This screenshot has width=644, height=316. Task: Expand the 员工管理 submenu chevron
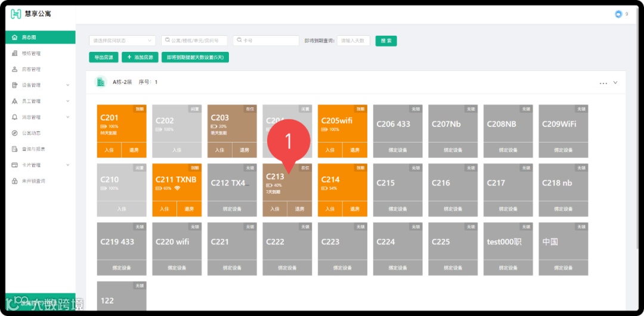[x=68, y=101]
